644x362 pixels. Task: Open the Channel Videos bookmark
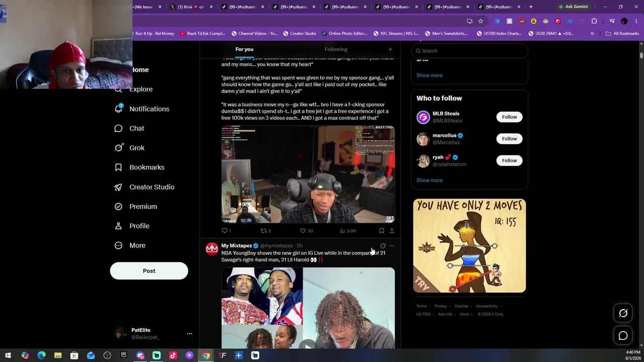click(254, 34)
